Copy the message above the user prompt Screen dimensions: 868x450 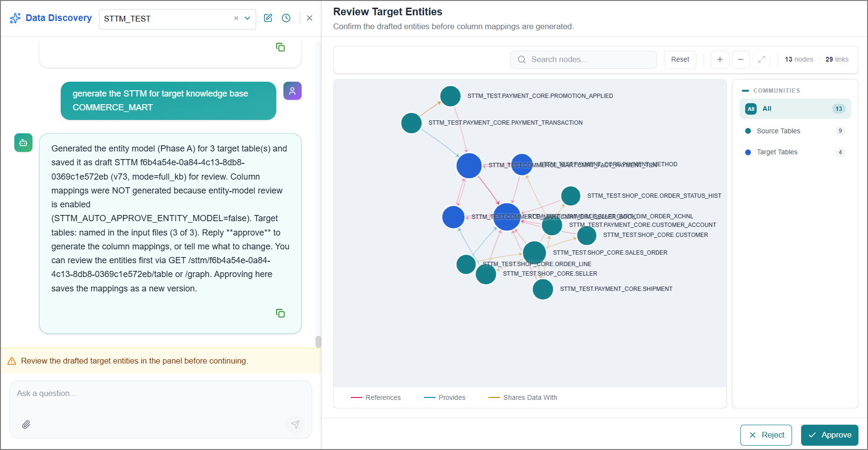pos(281,47)
